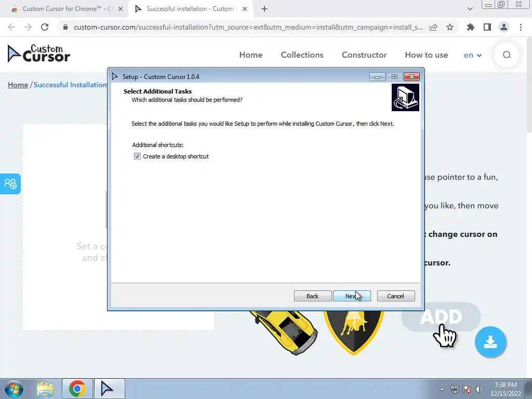Close the Successful installation tab
532x399 pixels.
[x=245, y=9]
